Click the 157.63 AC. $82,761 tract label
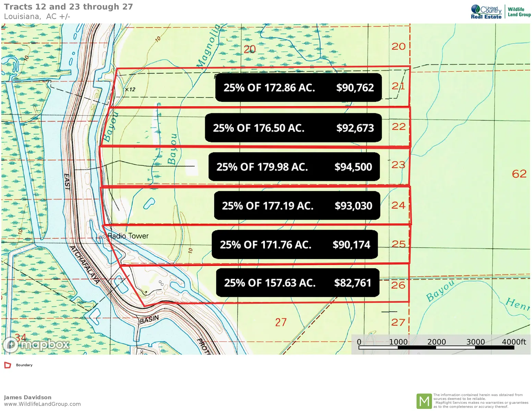Image resolution: width=532 pixels, height=411 pixels. pyautogui.click(x=297, y=283)
